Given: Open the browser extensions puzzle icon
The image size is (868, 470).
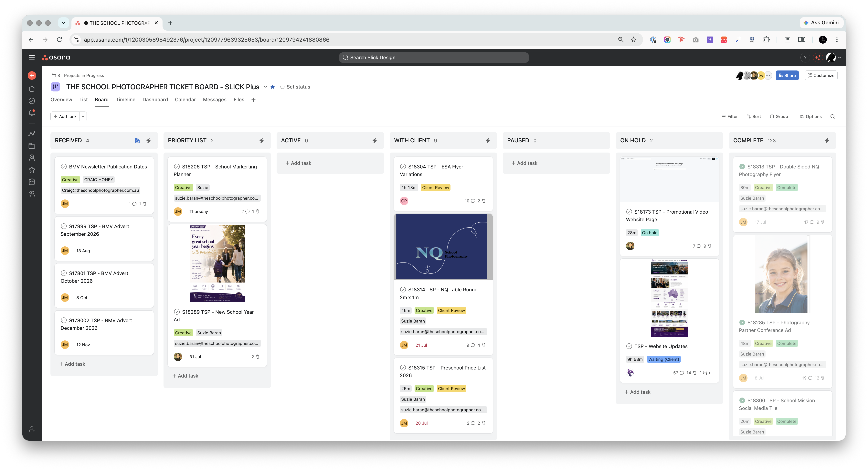Looking at the screenshot, I should 766,40.
